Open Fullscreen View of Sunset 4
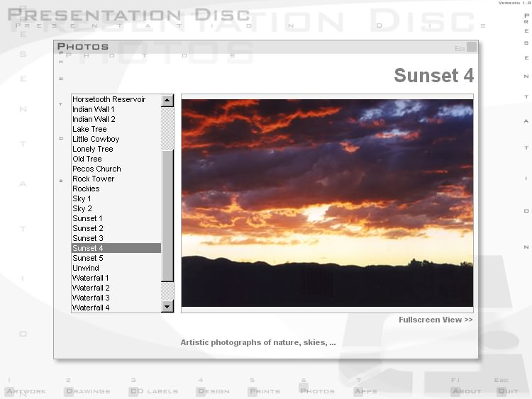Screen dimensions: 532x399 tap(436, 320)
